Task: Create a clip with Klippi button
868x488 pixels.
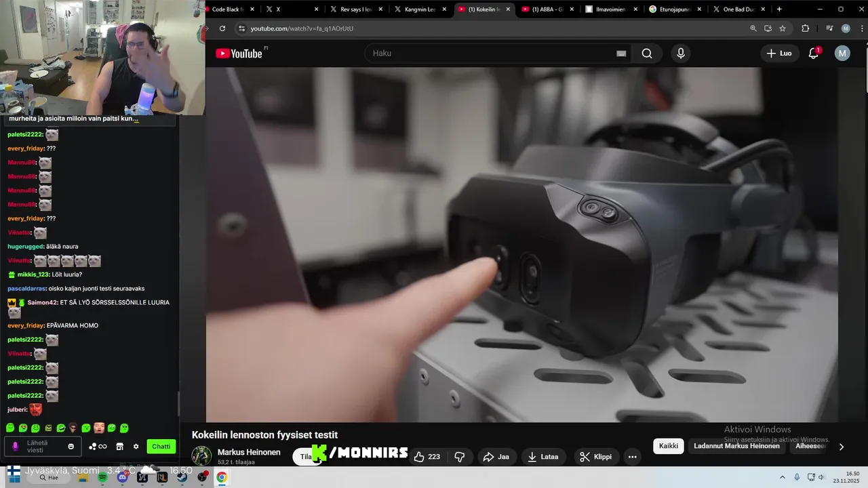Action: tap(596, 457)
